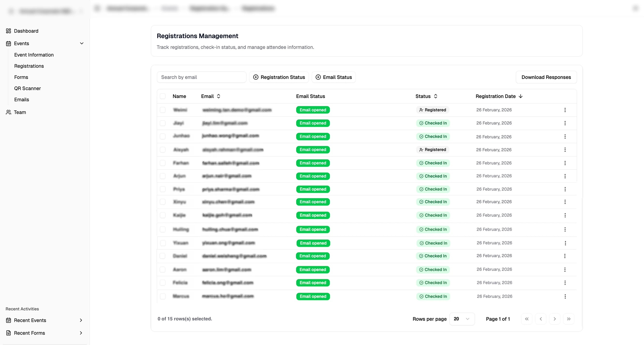This screenshot has width=644, height=345.
Task: Click the Dashboard grid icon in sidebar
Action: click(8, 31)
